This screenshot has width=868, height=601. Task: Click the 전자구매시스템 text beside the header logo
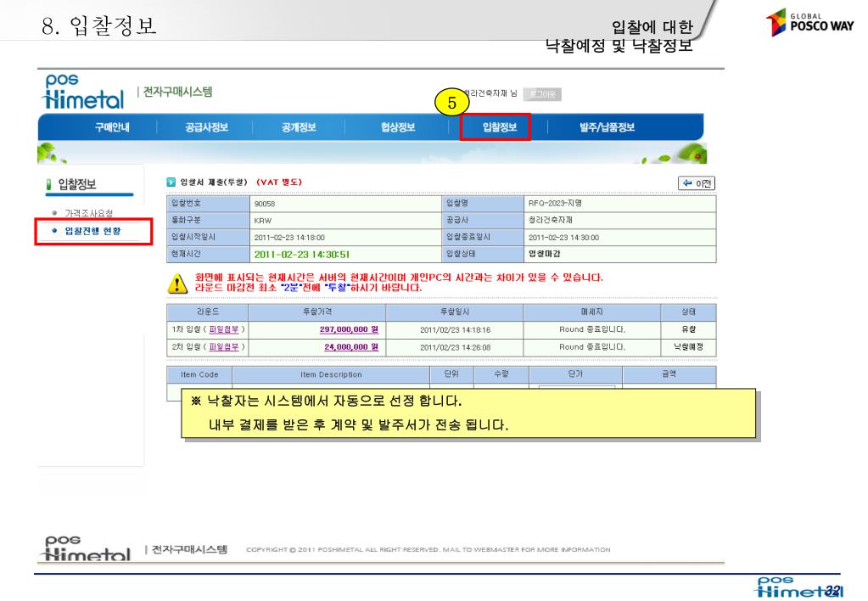177,92
